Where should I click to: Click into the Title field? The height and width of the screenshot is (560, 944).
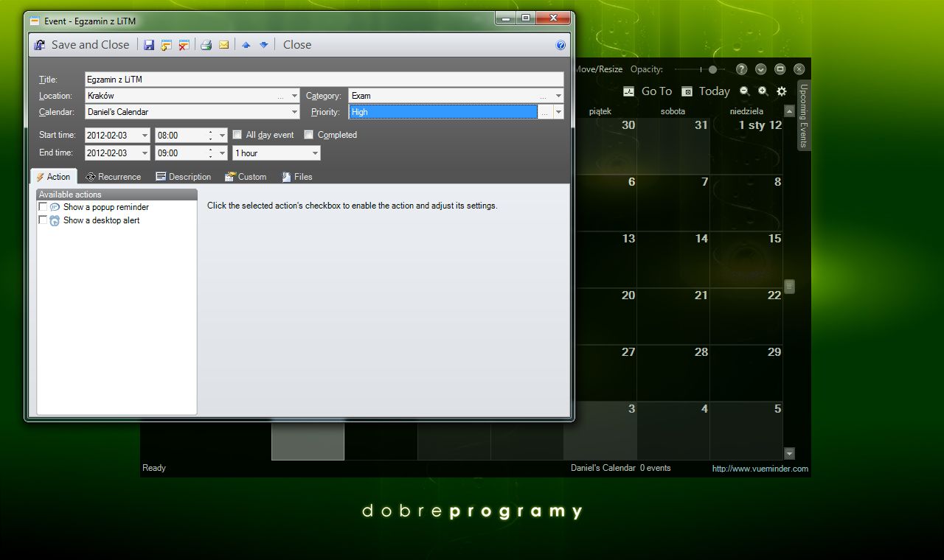click(x=324, y=80)
